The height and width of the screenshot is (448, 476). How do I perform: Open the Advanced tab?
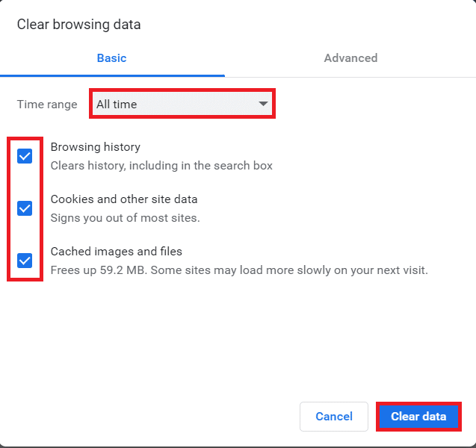click(x=350, y=57)
